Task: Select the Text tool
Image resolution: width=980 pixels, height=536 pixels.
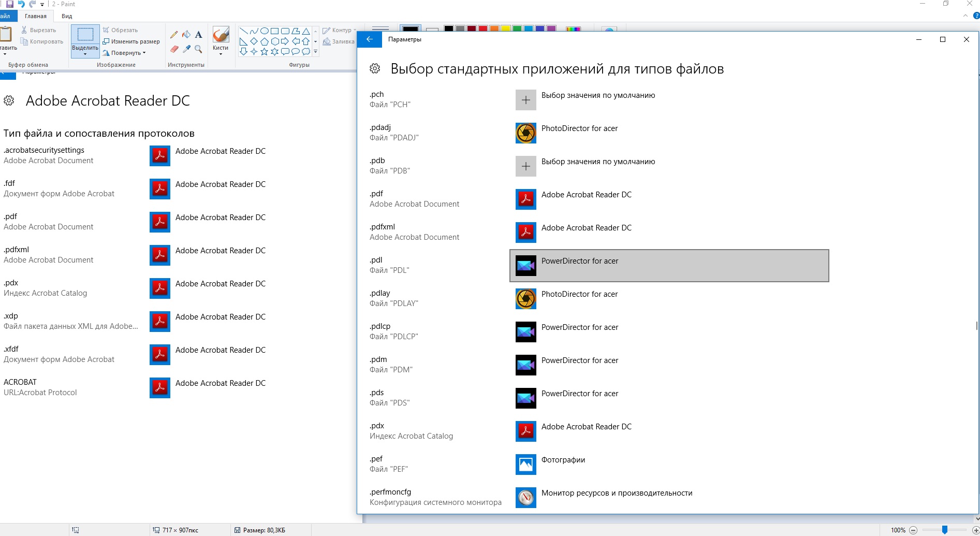Action: tap(199, 35)
